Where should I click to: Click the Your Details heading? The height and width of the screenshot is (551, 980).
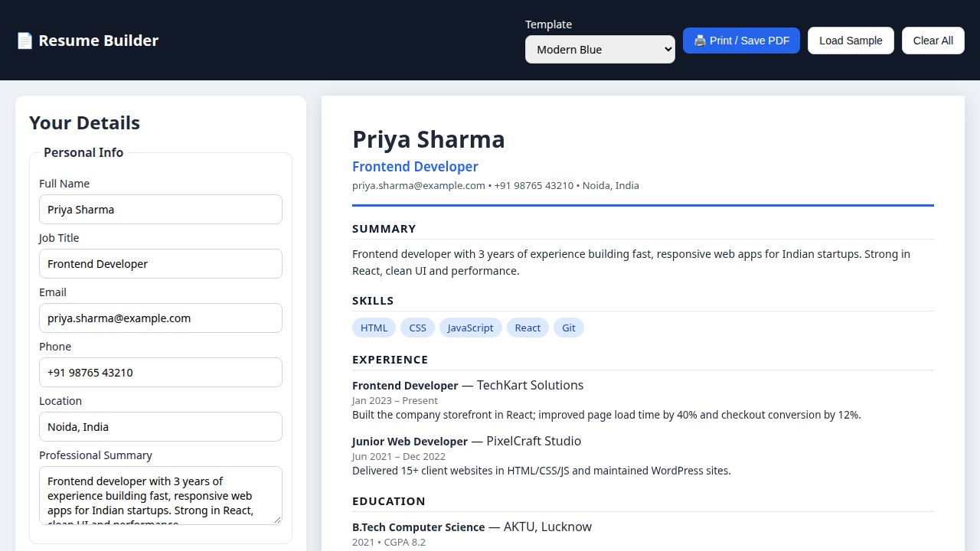pos(84,123)
